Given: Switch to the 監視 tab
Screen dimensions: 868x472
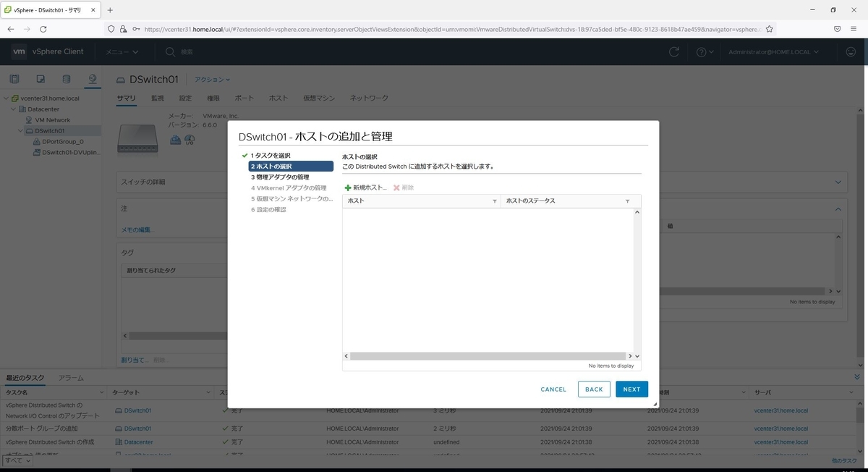Looking at the screenshot, I should [x=158, y=98].
